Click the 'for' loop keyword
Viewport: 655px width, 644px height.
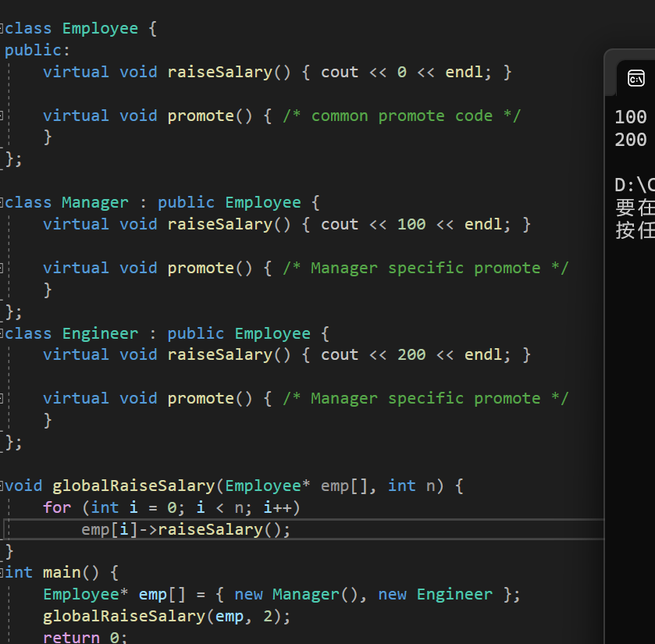click(x=57, y=507)
